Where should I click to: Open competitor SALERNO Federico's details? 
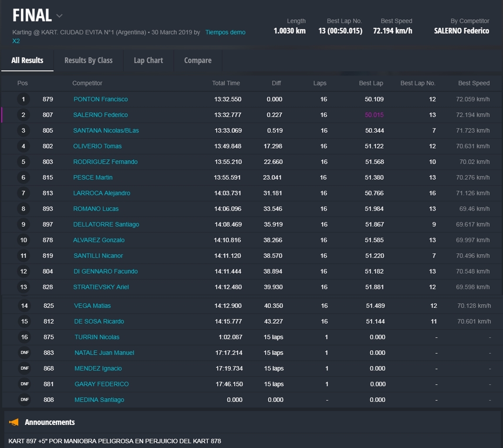coord(101,115)
